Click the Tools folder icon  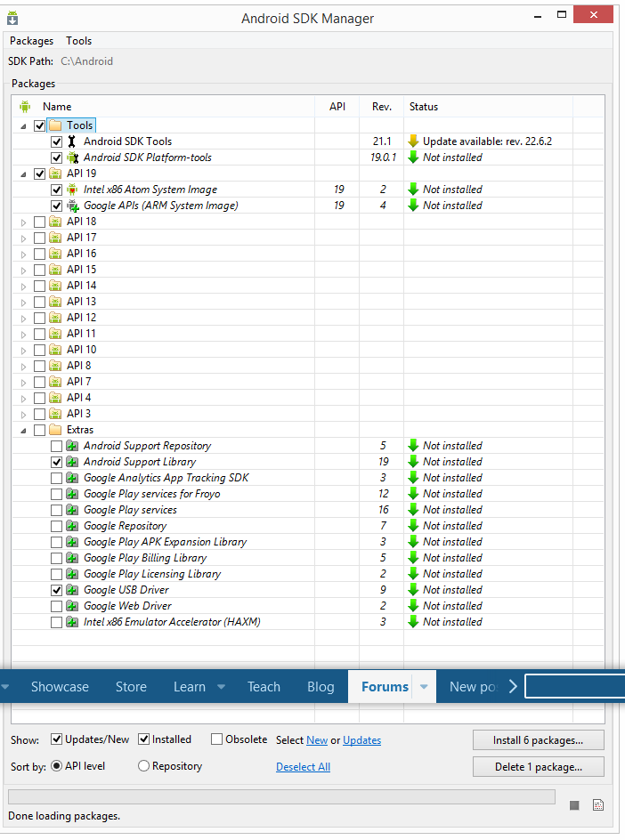coord(55,125)
